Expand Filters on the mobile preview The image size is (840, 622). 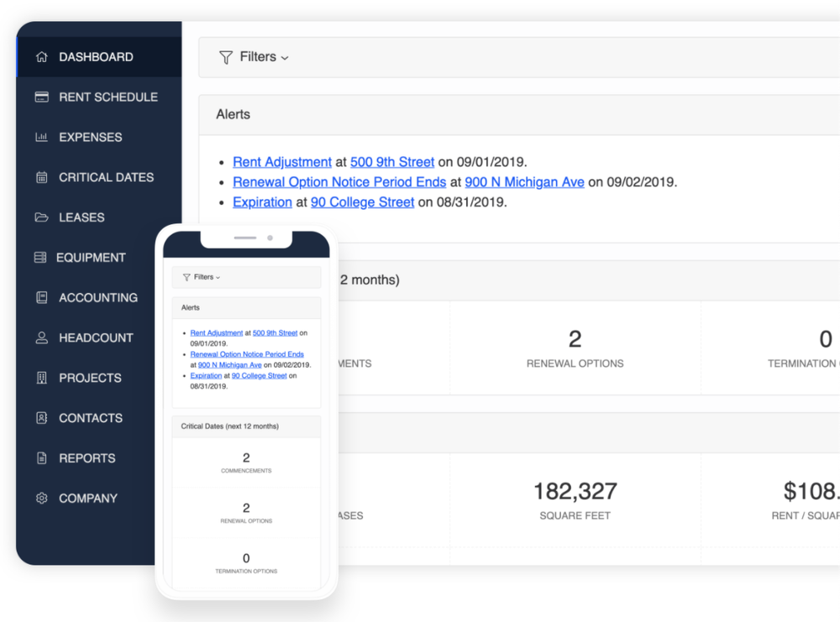coord(202,276)
